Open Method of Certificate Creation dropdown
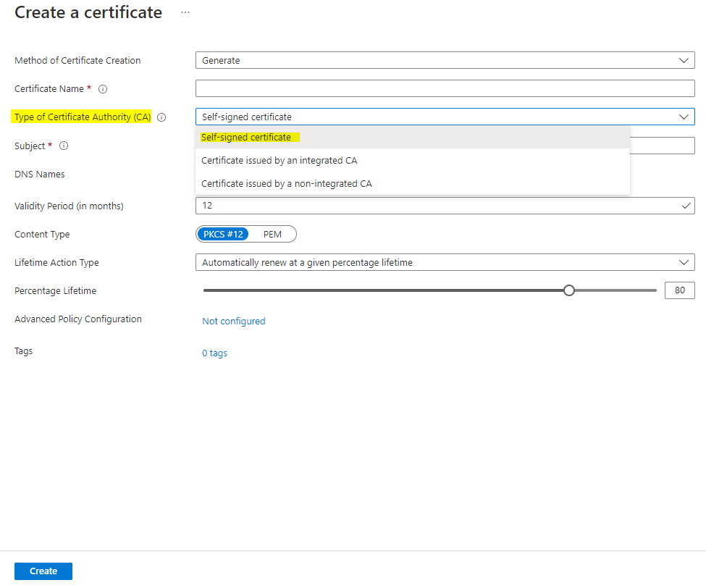This screenshot has width=706, height=588. (445, 60)
